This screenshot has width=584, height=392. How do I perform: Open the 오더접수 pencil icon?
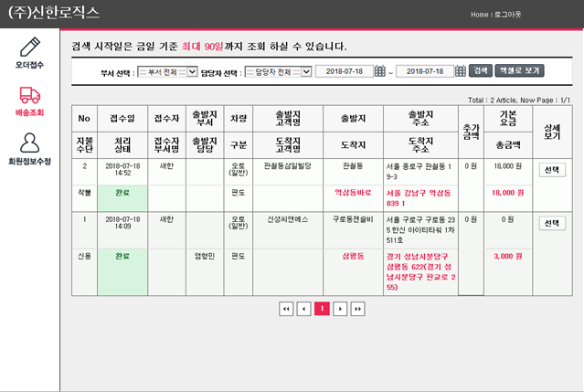point(30,47)
